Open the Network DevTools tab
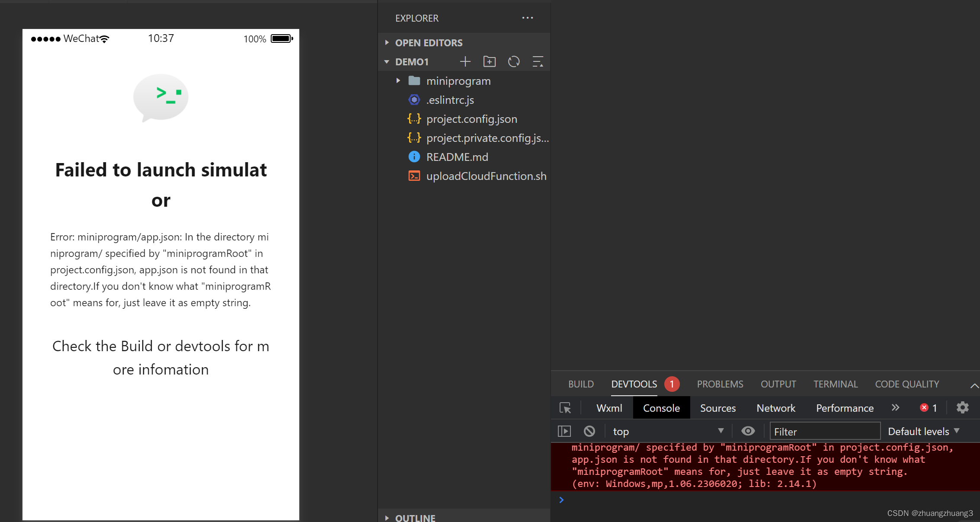This screenshot has width=980, height=522. [776, 408]
